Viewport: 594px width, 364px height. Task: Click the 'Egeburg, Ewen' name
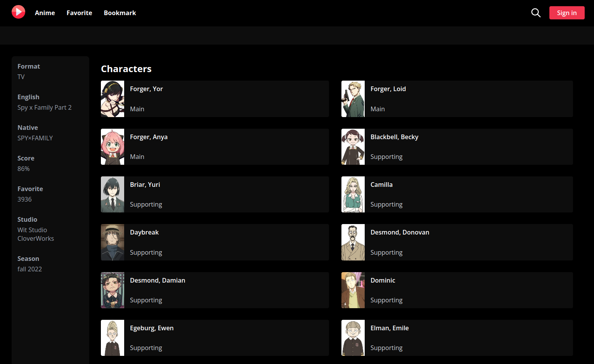point(152,328)
